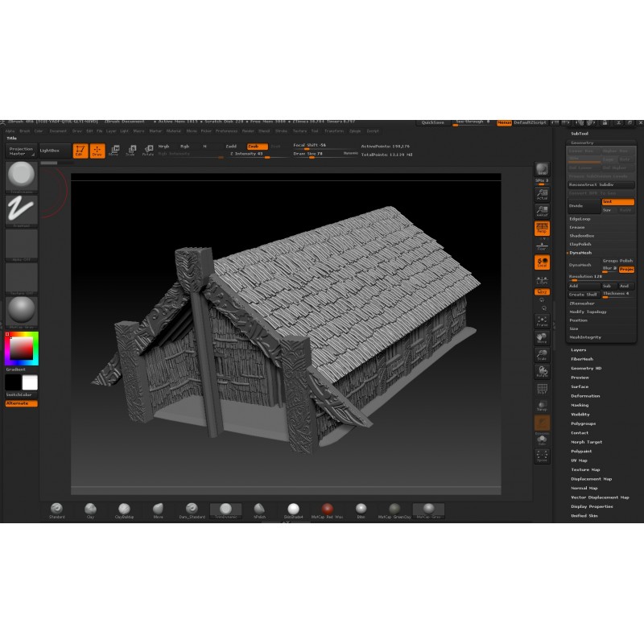Activate Edit mode button

[x=80, y=151]
